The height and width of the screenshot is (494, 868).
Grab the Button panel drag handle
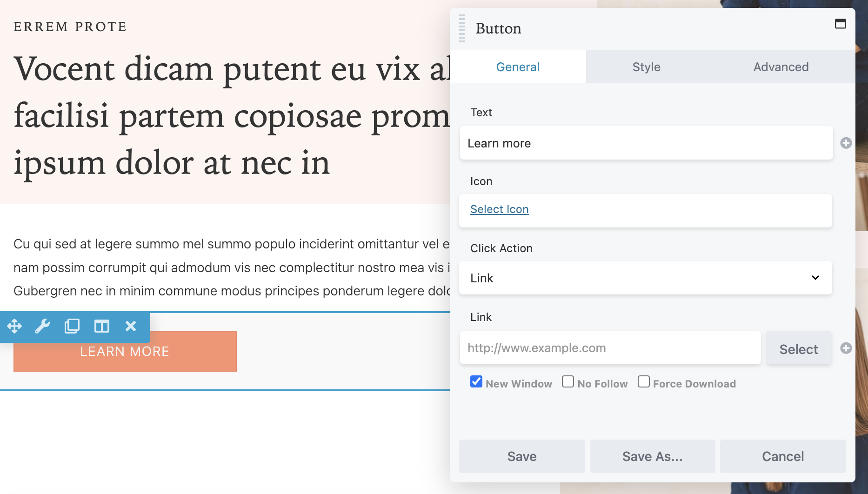click(x=462, y=28)
